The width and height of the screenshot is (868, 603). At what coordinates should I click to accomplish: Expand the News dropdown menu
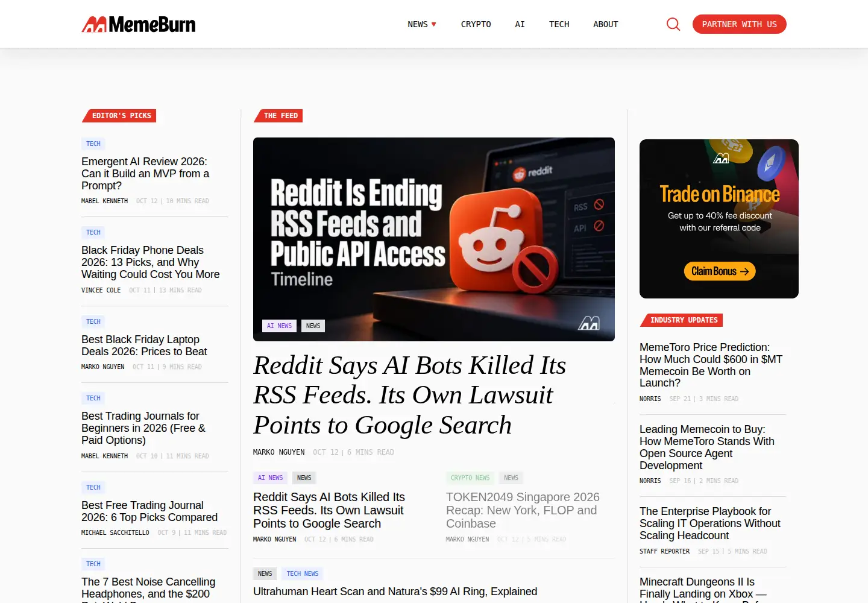(x=422, y=24)
